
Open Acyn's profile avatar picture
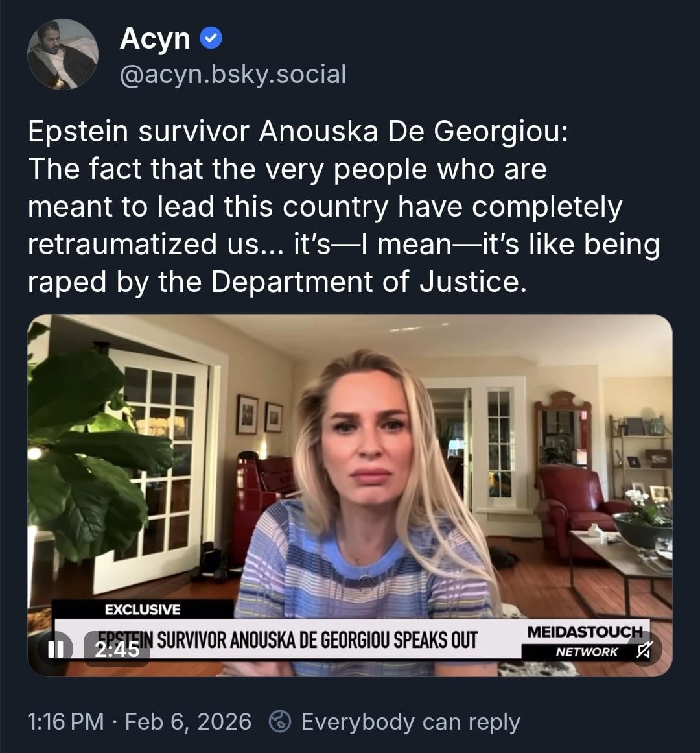pyautogui.click(x=63, y=54)
